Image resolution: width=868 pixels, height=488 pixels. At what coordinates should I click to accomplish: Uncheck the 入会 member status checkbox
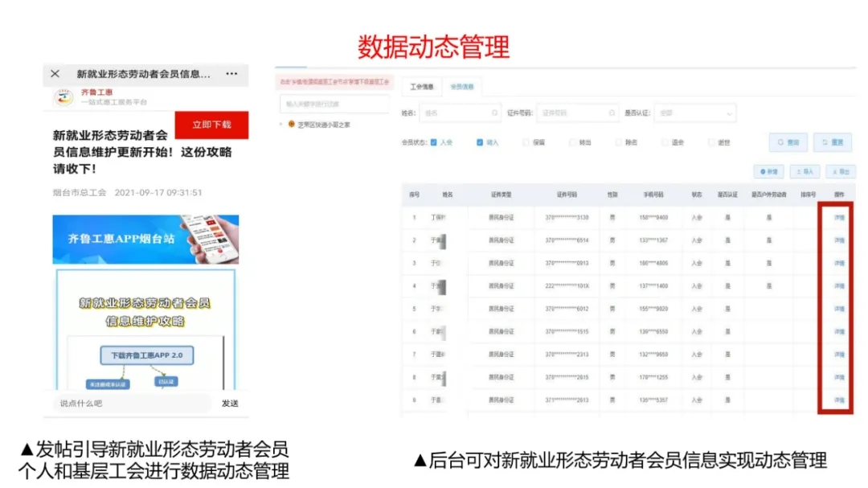tap(434, 142)
